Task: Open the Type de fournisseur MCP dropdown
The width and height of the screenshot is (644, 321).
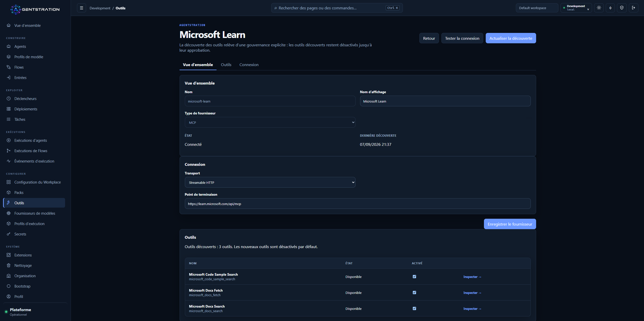Action: [x=270, y=122]
